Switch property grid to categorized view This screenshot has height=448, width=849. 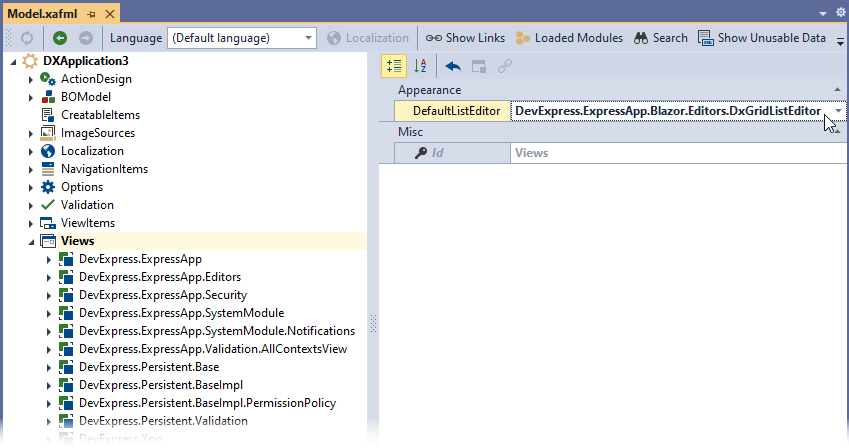(394, 66)
